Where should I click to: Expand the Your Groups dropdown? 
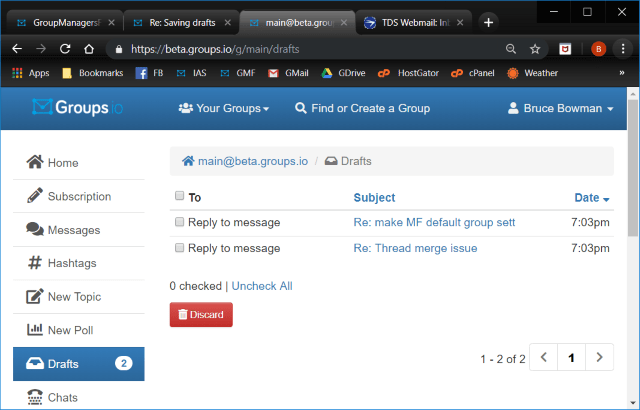(224, 109)
